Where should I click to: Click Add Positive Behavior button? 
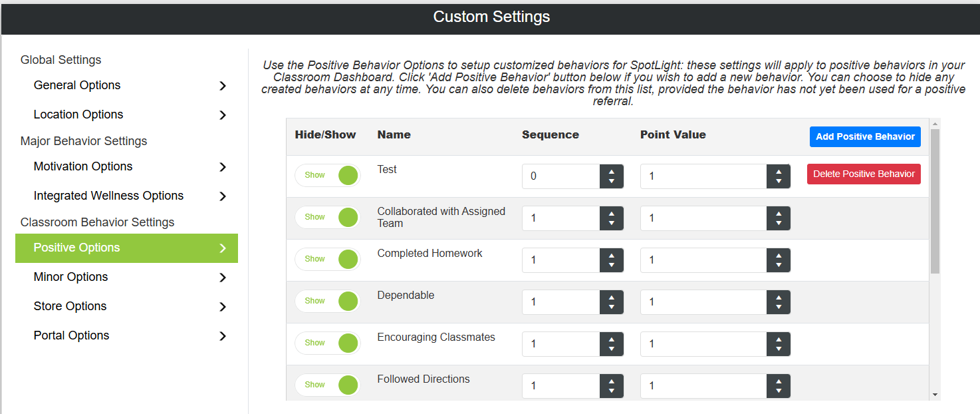click(865, 136)
